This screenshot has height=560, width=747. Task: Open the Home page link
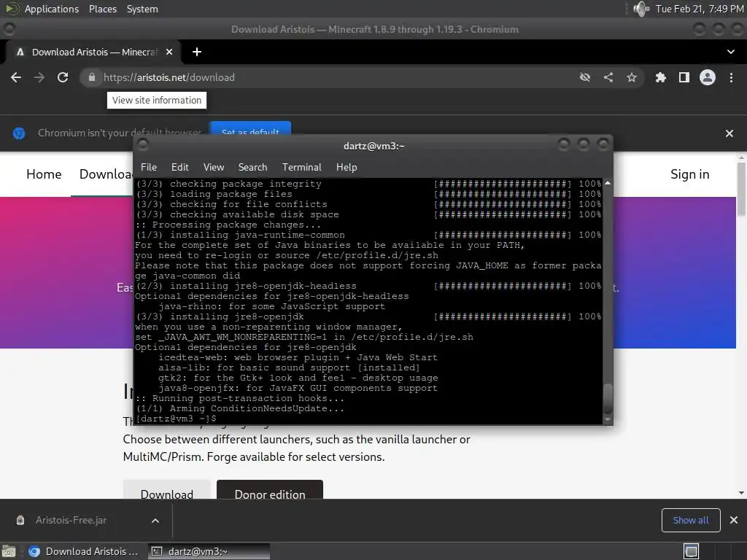[44, 174]
